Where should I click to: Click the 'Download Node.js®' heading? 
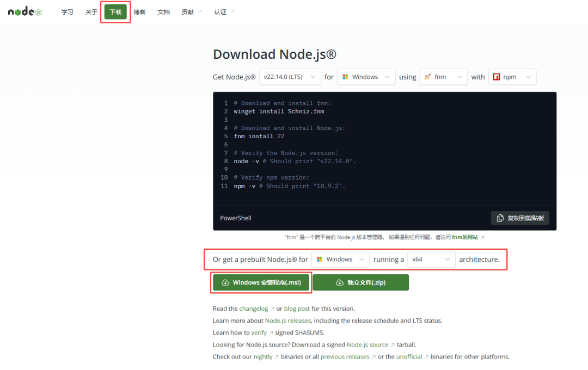tap(274, 54)
